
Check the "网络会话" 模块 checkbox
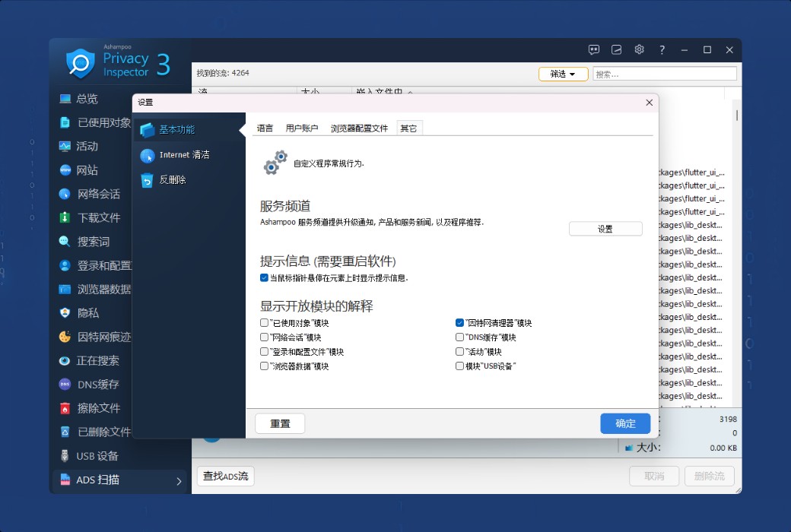coord(264,337)
